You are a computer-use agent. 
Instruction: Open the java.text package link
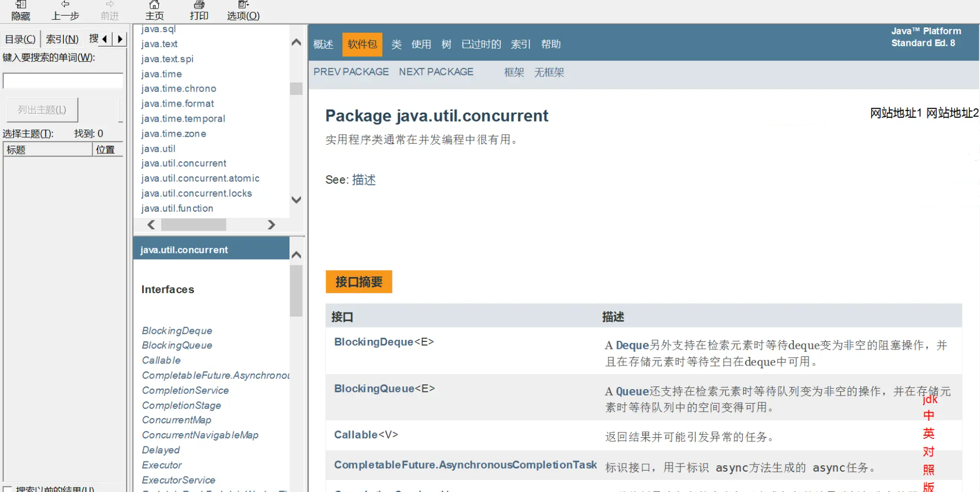[x=159, y=44]
